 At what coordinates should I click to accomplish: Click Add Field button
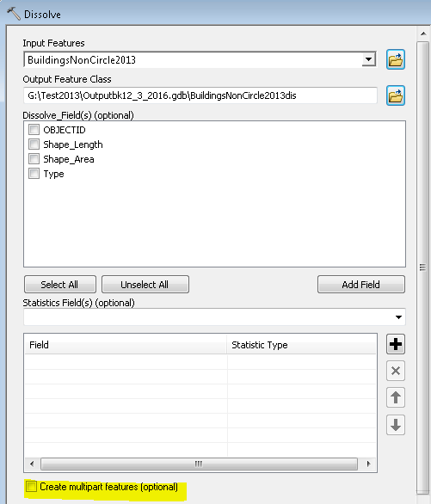(361, 284)
